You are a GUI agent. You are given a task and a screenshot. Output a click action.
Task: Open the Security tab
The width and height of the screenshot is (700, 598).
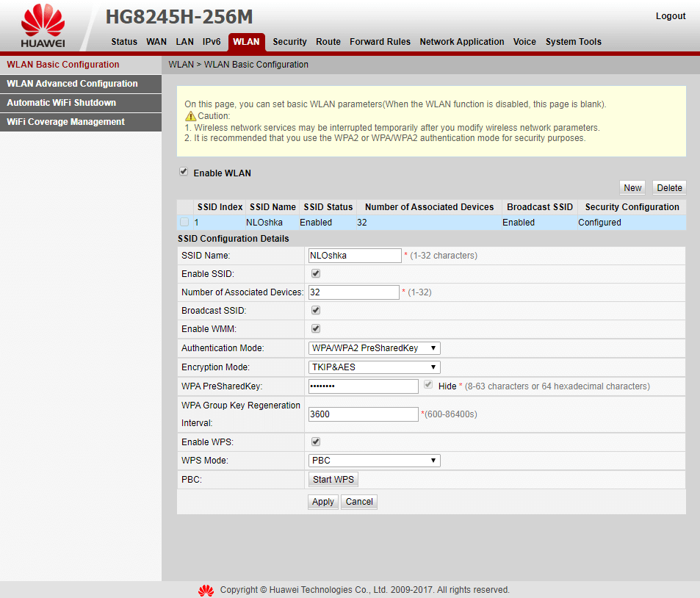289,42
